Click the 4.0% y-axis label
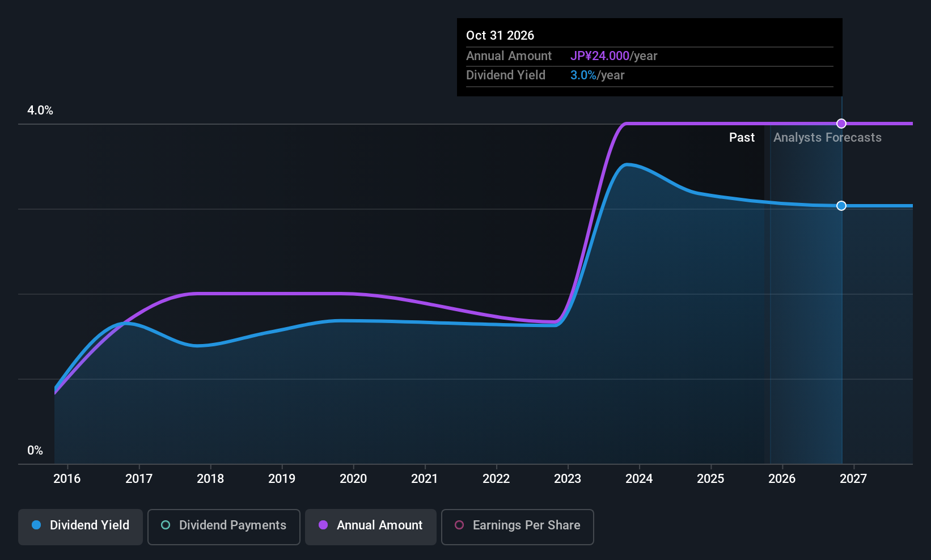 click(x=40, y=111)
